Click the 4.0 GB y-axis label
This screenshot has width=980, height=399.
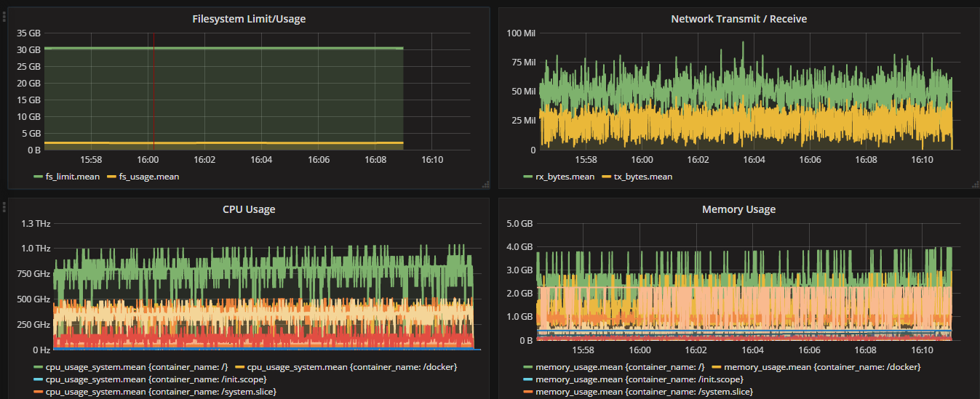[x=519, y=247]
